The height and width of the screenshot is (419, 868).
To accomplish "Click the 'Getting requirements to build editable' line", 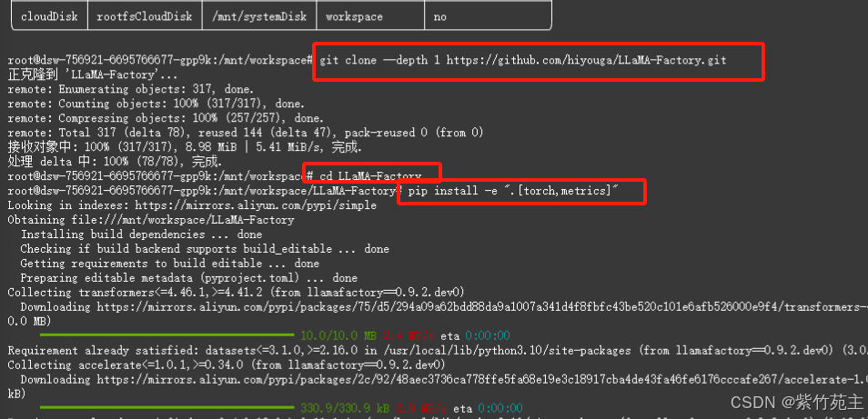I will click(169, 263).
